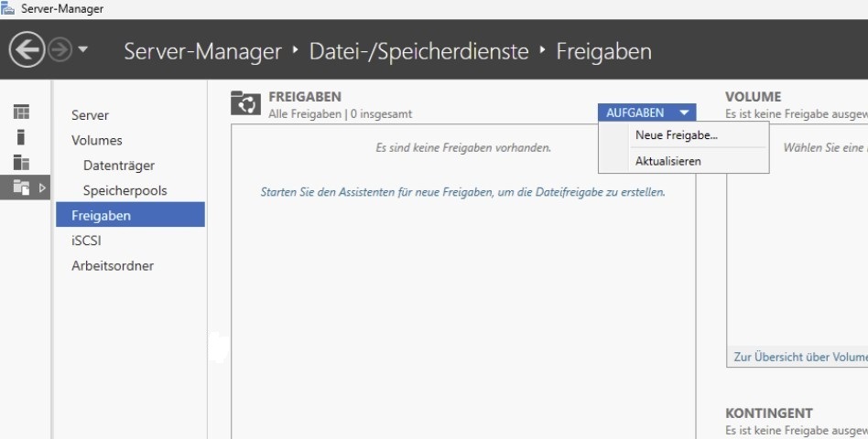The image size is (868, 439).
Task: Open Server in navigation pane
Action: click(x=90, y=115)
